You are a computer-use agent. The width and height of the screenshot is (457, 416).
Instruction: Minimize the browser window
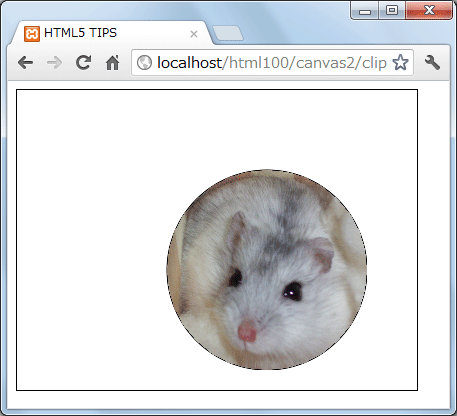coord(365,11)
